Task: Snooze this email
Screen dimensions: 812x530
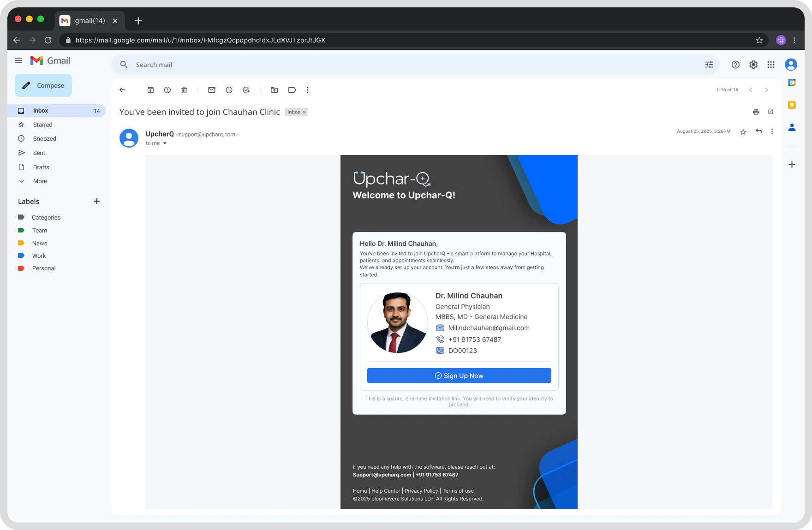Action: pyautogui.click(x=229, y=90)
